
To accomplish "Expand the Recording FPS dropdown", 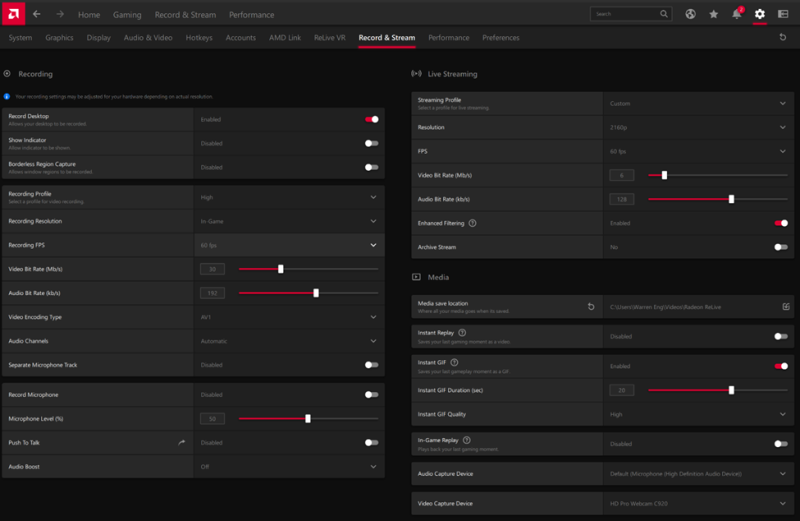I will click(373, 245).
